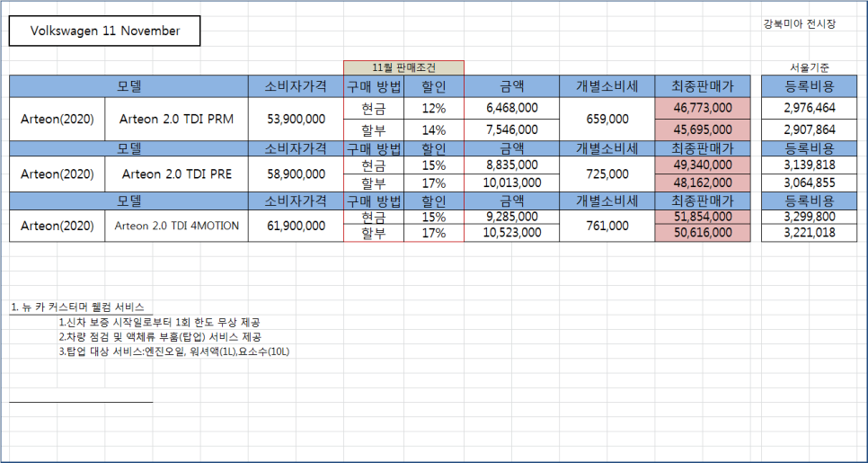Select the individual consumption tax '761,000'
The image size is (868, 463).
pyautogui.click(x=607, y=226)
